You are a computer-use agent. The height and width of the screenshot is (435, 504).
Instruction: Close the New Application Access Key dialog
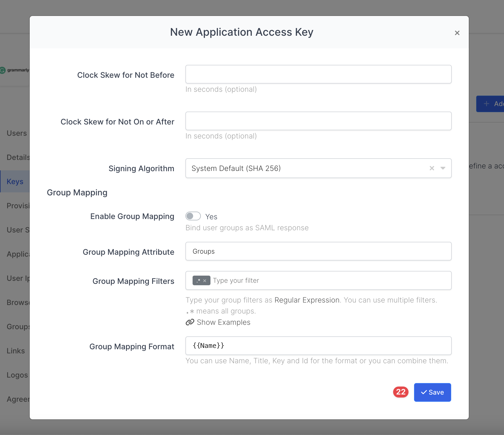(x=457, y=33)
